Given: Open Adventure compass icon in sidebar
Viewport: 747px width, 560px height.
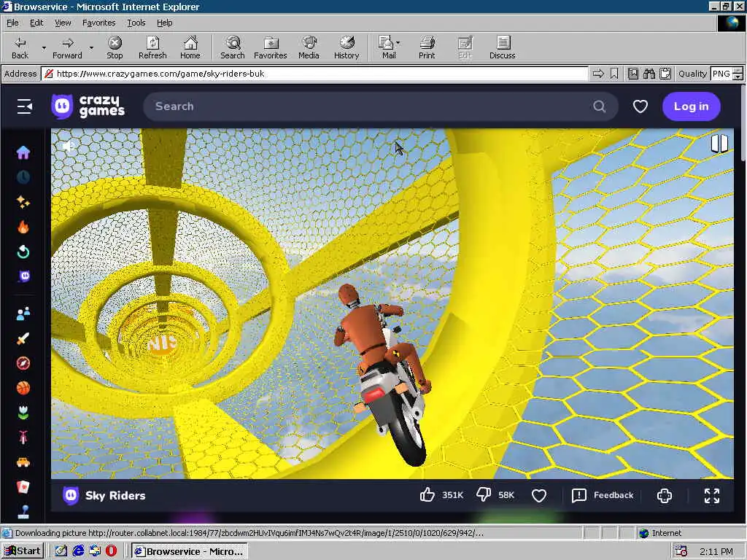Looking at the screenshot, I should tap(23, 363).
